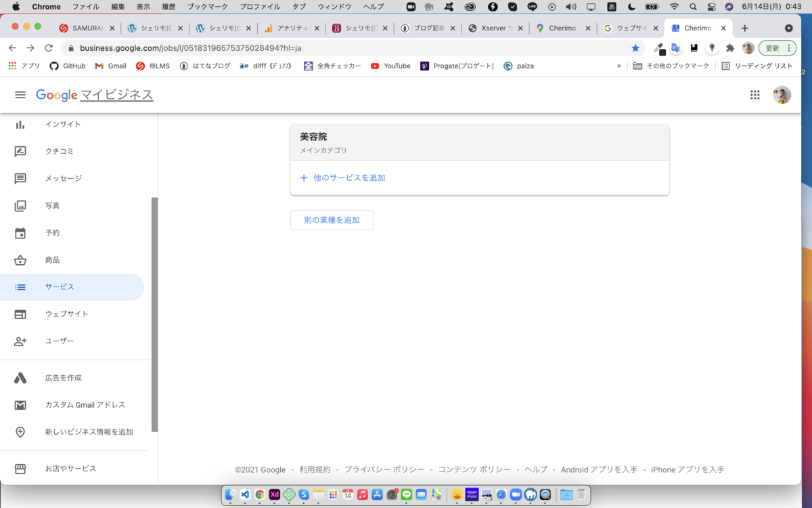Viewport: 812px width, 508px height.
Task: Open メッセージ from the sidebar
Action: click(x=22, y=178)
